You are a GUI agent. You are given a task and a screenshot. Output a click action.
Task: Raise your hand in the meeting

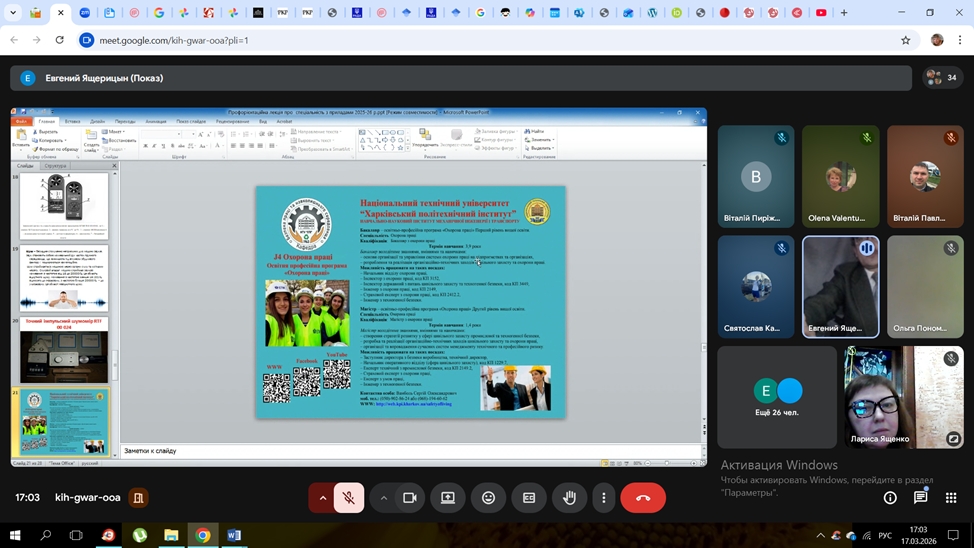coord(569,497)
